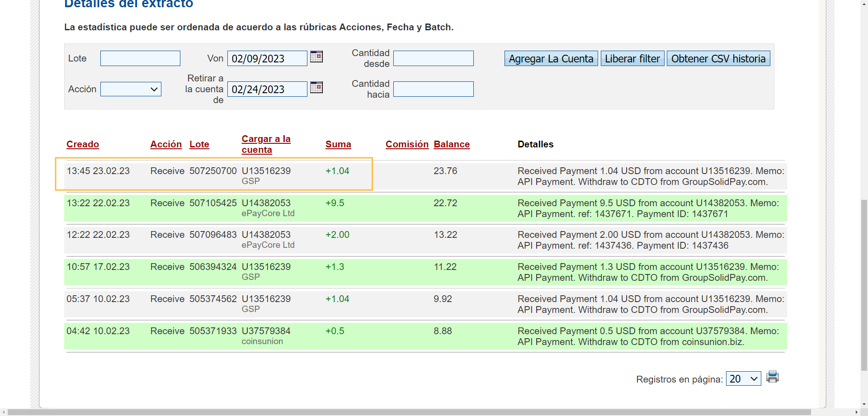The height and width of the screenshot is (416, 868).
Task: Click details text mentioning Payment ID: 1437436
Action: click(651, 240)
